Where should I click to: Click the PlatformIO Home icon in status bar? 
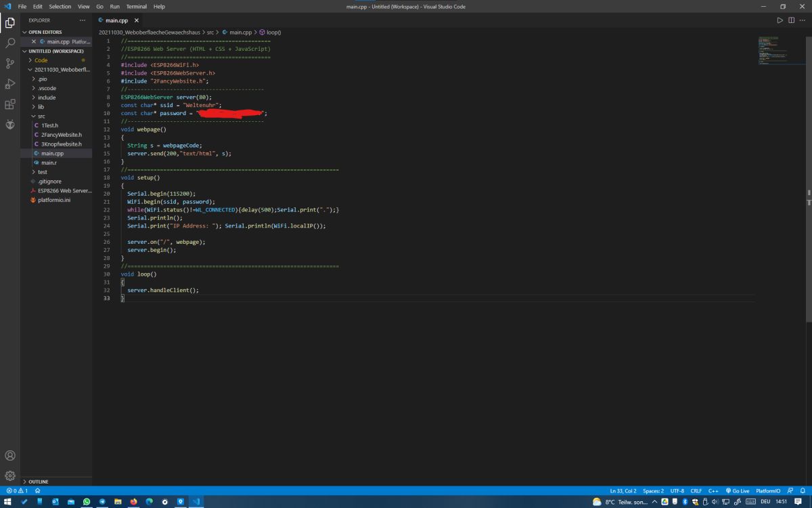[x=38, y=490]
